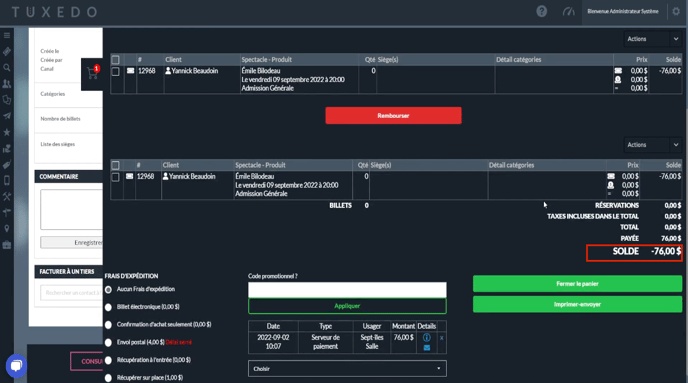Check the upper order 12968 row checkbox
The image size is (688, 383).
[x=115, y=72]
